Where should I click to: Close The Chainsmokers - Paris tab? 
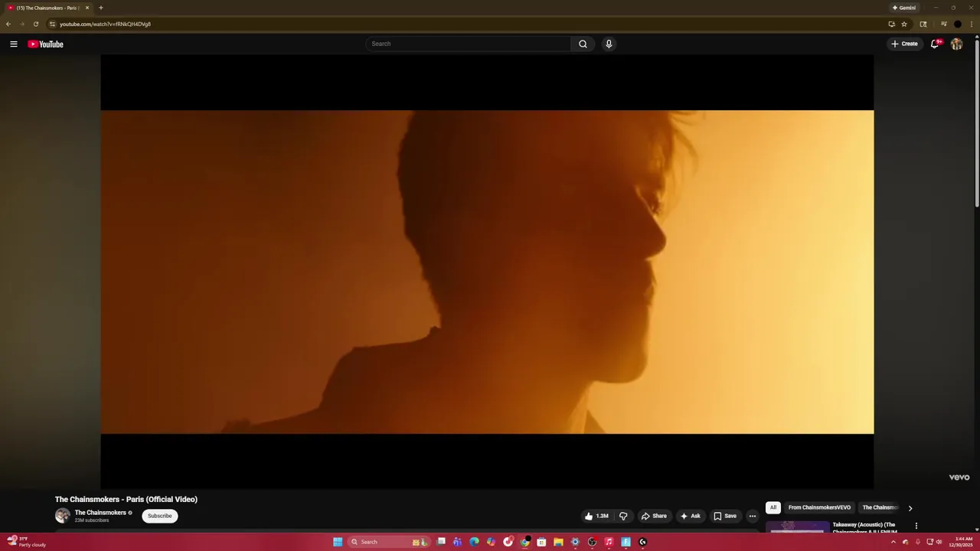[87, 8]
